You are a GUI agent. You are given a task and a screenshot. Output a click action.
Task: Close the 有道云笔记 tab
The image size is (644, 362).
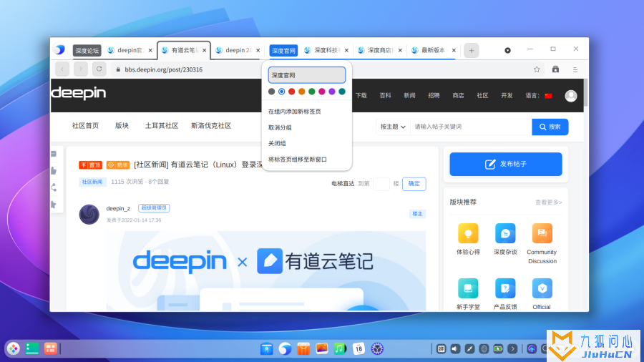[204, 50]
